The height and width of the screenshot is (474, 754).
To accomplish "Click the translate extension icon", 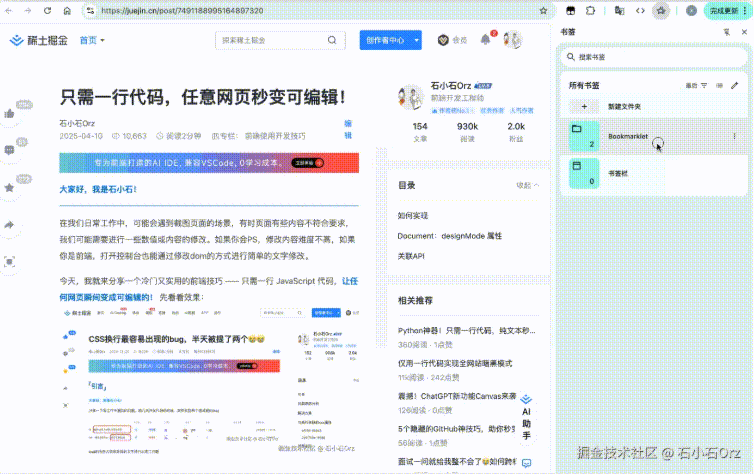I will (x=619, y=11).
